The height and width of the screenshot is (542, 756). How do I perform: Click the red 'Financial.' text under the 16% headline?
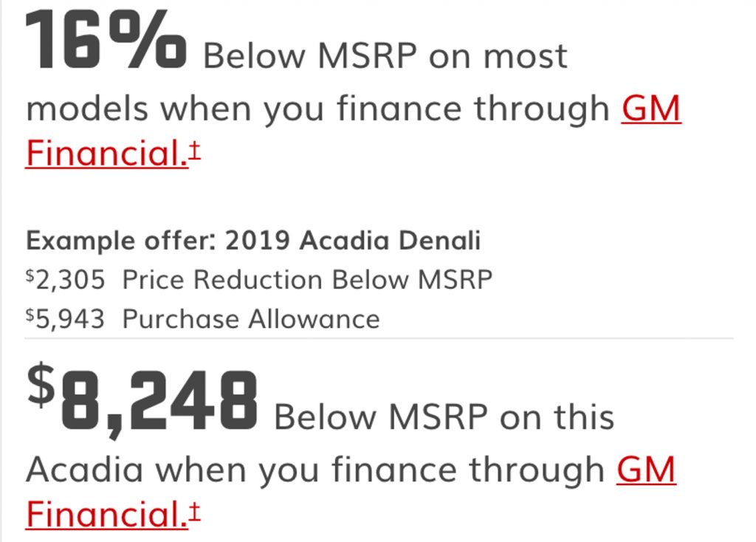click(x=107, y=152)
